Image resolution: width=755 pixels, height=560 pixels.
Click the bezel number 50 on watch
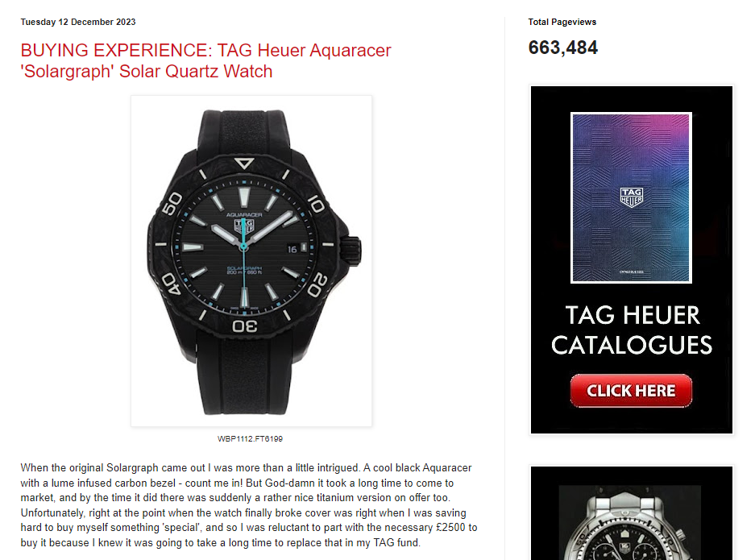(x=172, y=204)
